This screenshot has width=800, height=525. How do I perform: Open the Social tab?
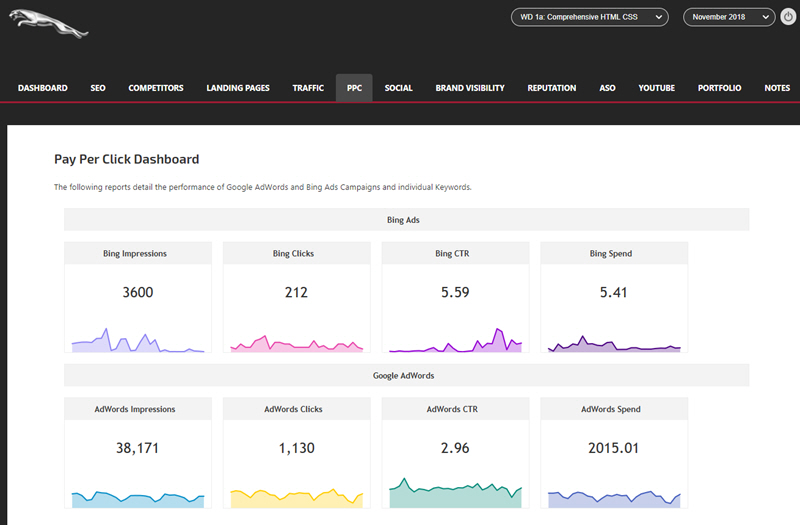pyautogui.click(x=398, y=88)
